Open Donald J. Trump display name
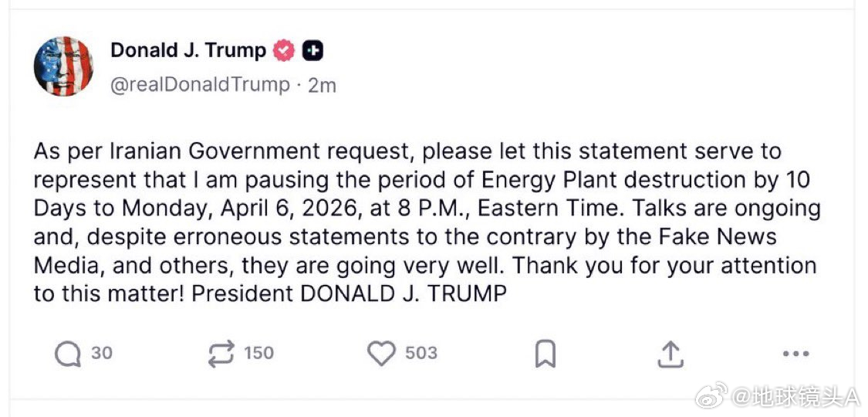Viewport: 868px width, 417px height. click(188, 50)
